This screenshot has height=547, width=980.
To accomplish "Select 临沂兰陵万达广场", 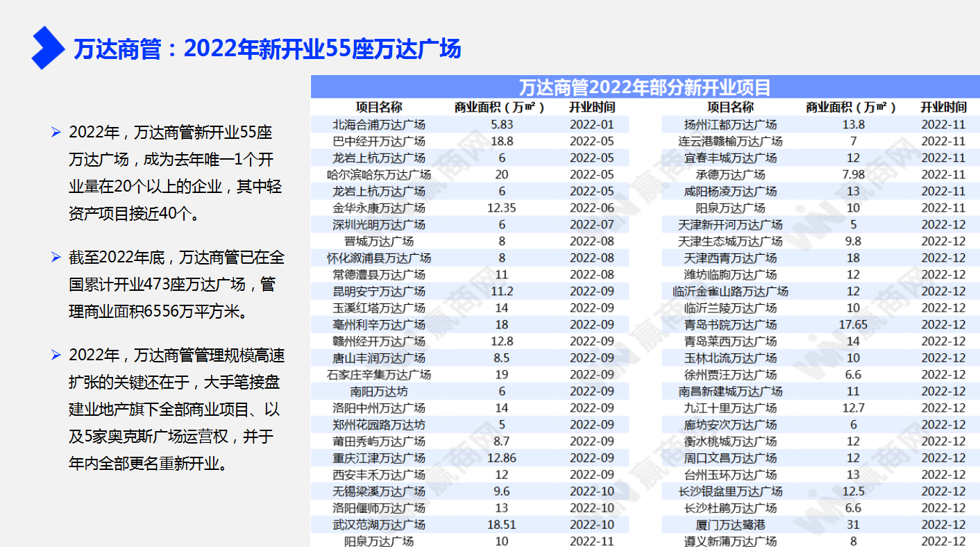I will click(730, 308).
